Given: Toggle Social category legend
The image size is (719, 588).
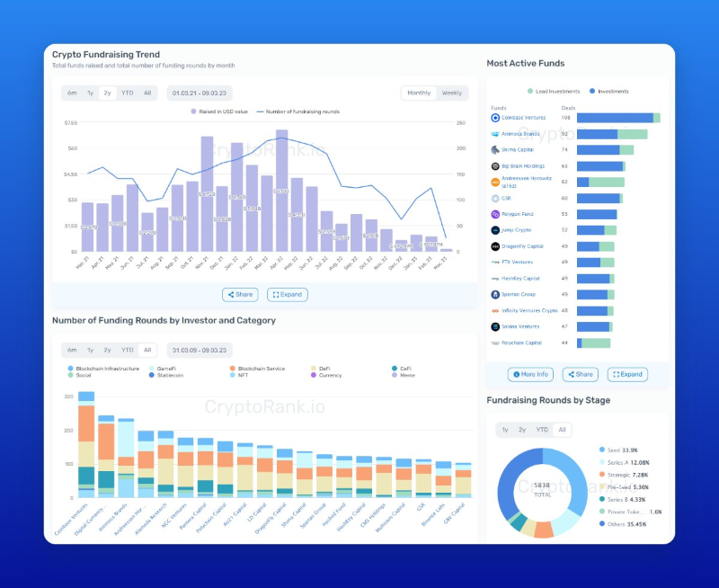Looking at the screenshot, I should click(x=79, y=375).
